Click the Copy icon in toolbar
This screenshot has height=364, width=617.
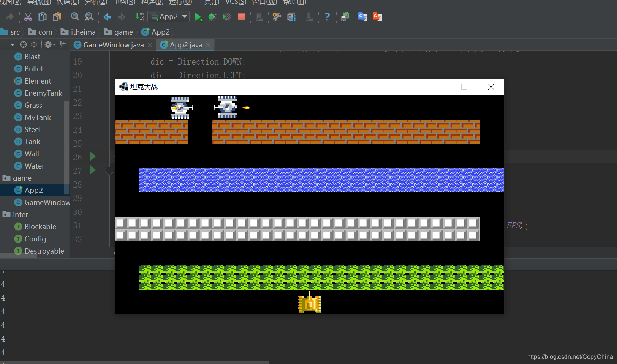click(x=43, y=17)
